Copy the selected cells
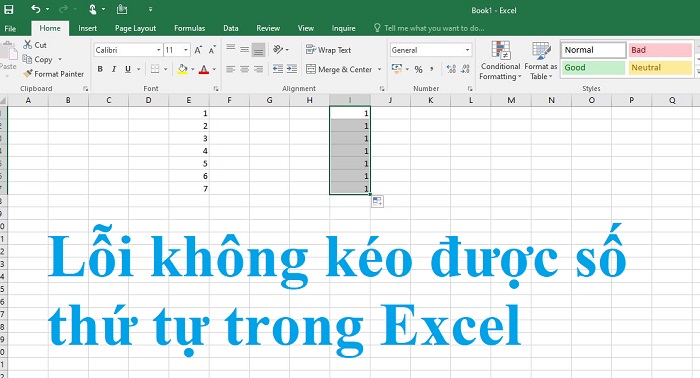 click(38, 59)
